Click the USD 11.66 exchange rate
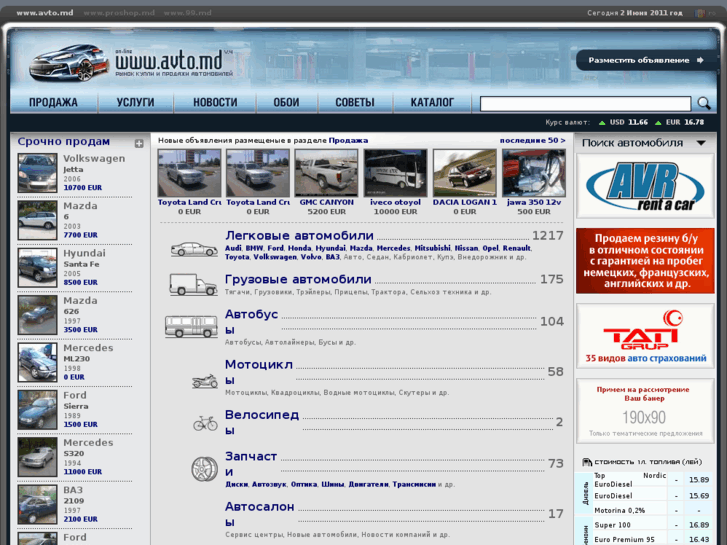Viewport: 727px width, 545px height. [624, 122]
